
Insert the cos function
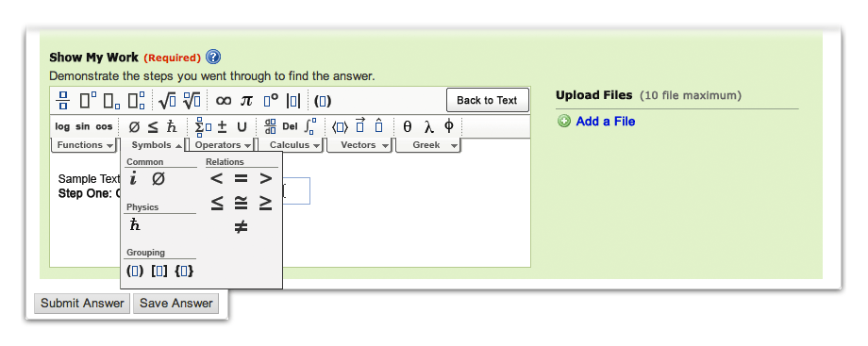pyautogui.click(x=104, y=126)
